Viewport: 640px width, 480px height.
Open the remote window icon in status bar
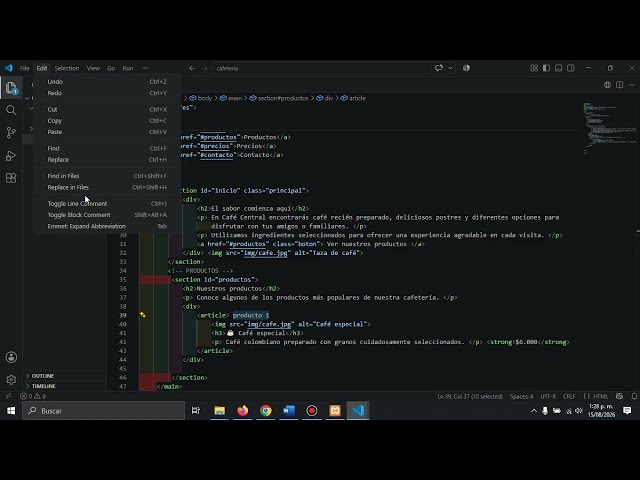pos(8,396)
